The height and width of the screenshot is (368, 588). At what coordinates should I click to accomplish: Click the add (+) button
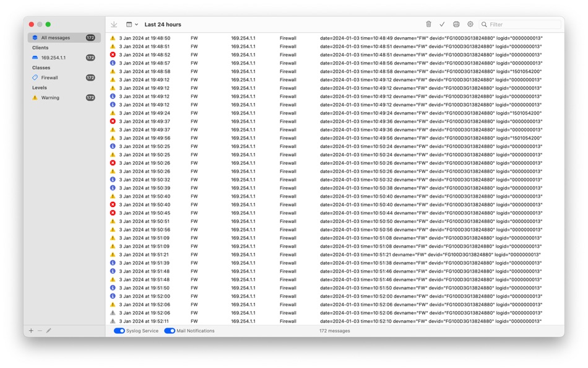pyautogui.click(x=31, y=330)
